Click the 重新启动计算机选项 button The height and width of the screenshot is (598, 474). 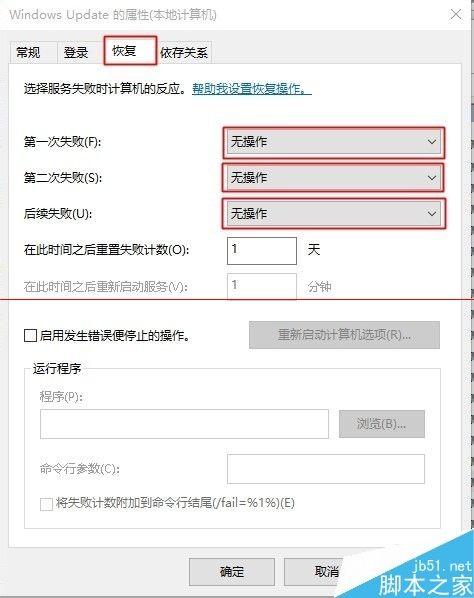[344, 335]
